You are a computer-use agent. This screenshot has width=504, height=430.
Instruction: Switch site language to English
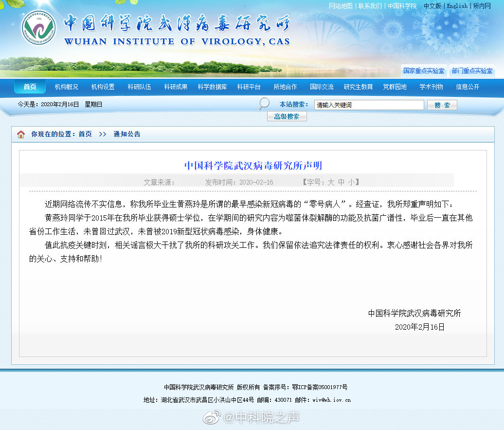click(x=456, y=6)
